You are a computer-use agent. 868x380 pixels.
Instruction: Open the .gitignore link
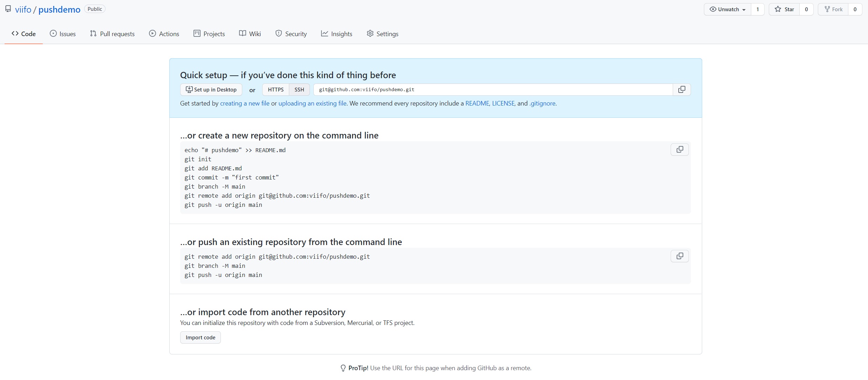click(542, 103)
